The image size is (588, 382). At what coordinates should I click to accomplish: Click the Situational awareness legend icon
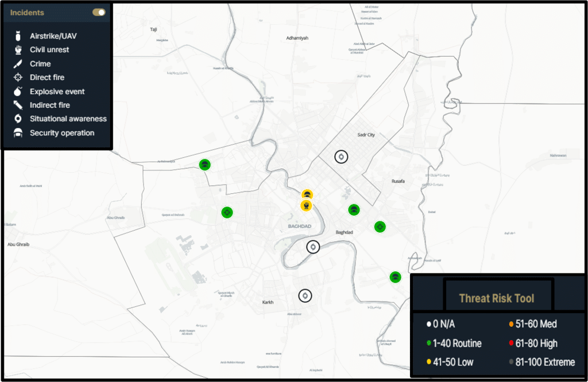click(x=18, y=119)
